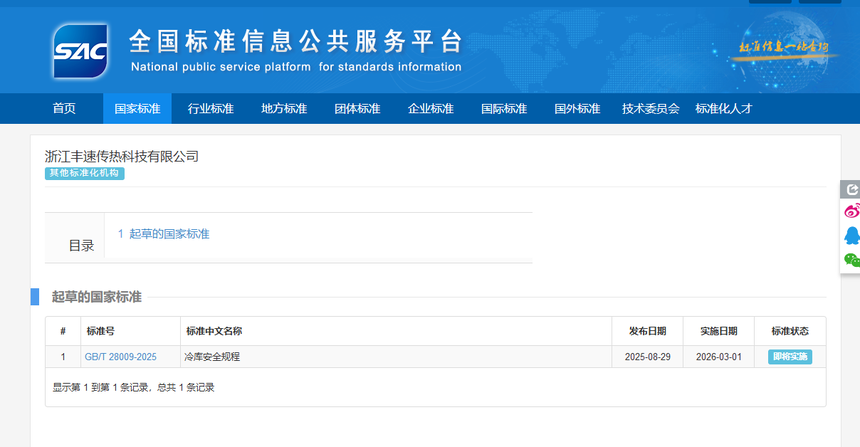Screen dimensions: 860x447
Task: Click the 标准化人才 menu item
Action: click(x=723, y=109)
